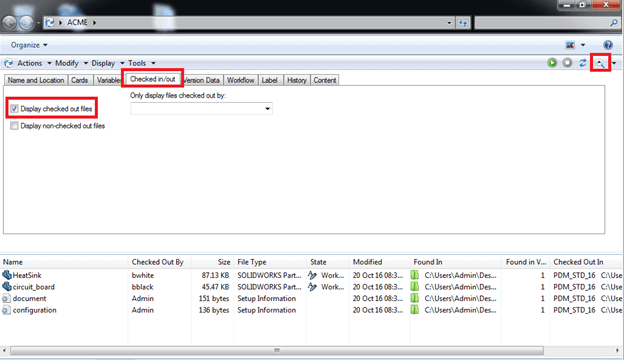Click the horizontal scrollbar thumb
This screenshot has height=360, width=624.
[277, 350]
